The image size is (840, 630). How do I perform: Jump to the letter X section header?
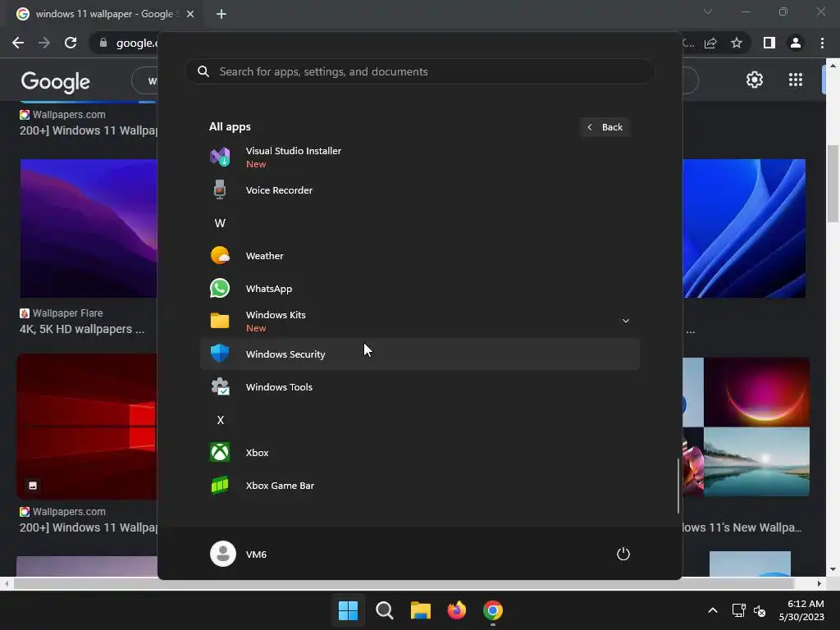click(220, 420)
